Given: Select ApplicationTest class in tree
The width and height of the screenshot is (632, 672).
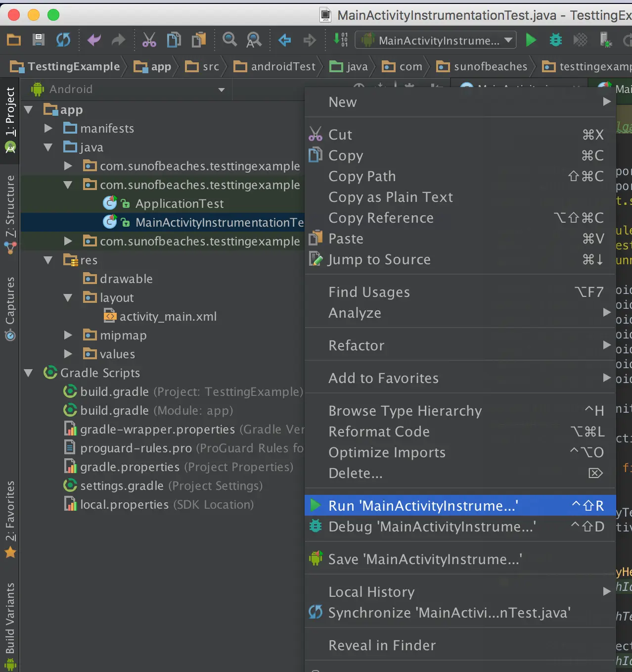Looking at the screenshot, I should pos(180,204).
